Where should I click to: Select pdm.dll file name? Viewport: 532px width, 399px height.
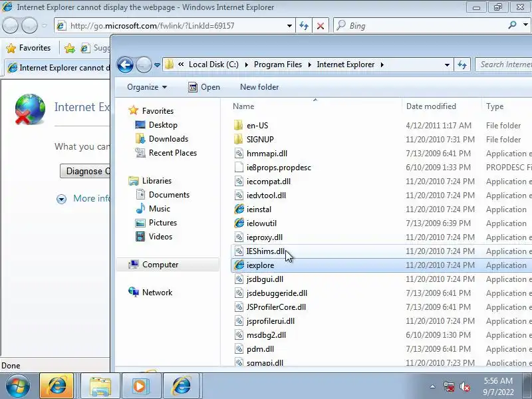260,348
